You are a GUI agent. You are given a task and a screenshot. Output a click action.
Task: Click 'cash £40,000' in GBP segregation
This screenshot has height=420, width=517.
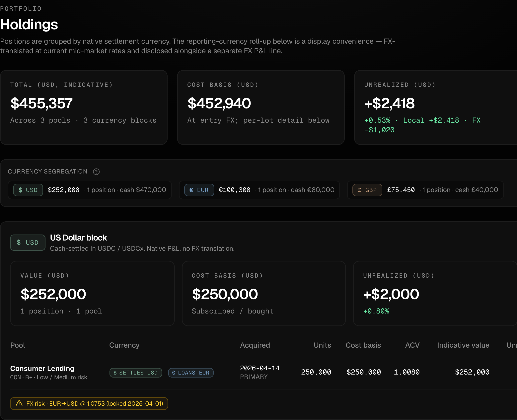(x=477, y=190)
